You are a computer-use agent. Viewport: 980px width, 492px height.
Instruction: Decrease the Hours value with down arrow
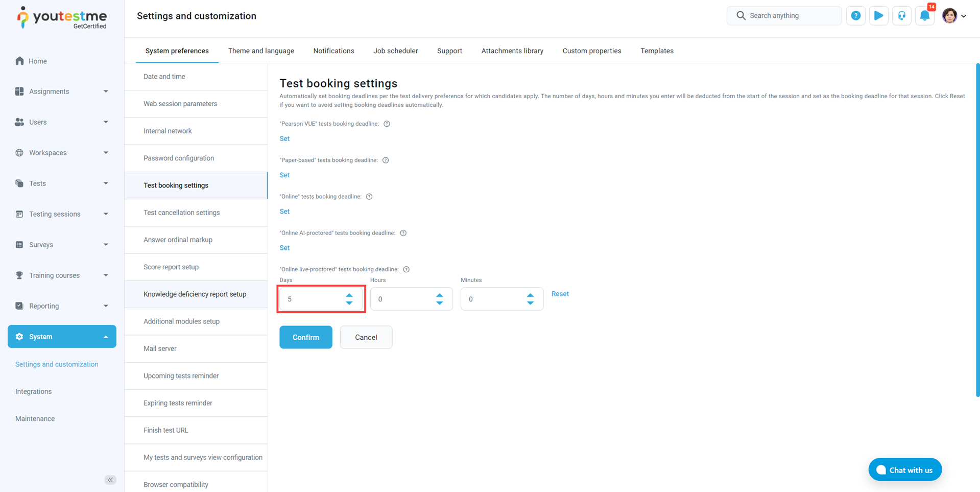click(440, 303)
